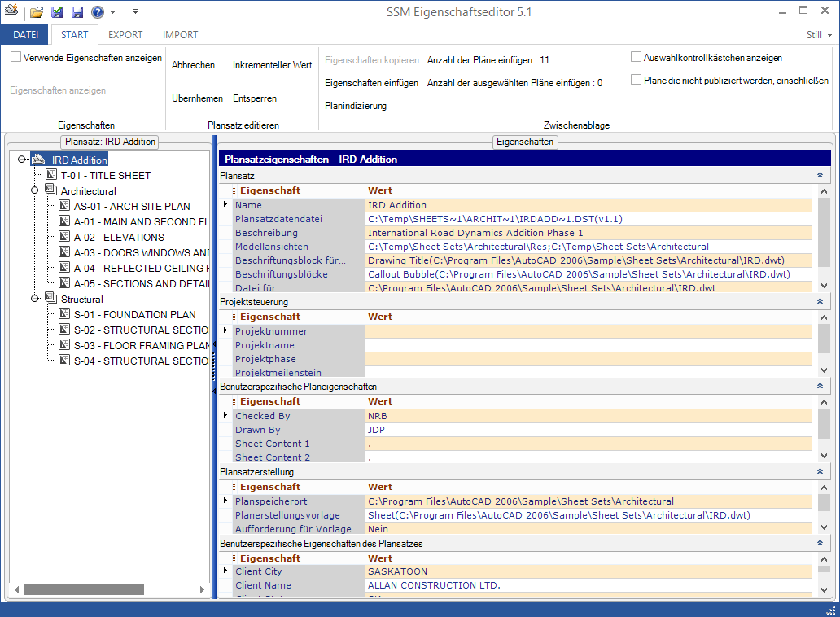Image resolution: width=840 pixels, height=617 pixels.
Task: Collapse the Plansatzerstellung section
Action: (x=820, y=471)
